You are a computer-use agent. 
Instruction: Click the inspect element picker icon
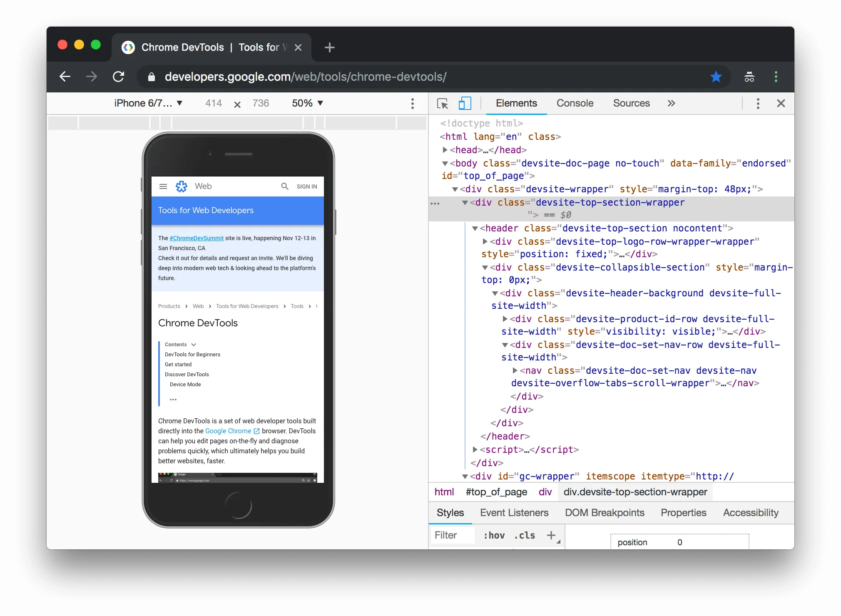point(443,103)
